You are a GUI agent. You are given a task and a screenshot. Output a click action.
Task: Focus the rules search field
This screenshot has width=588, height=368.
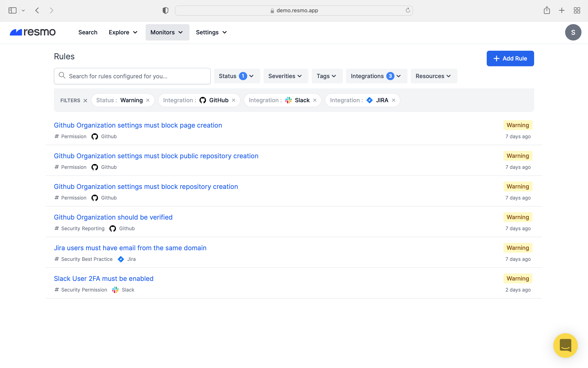click(x=132, y=76)
